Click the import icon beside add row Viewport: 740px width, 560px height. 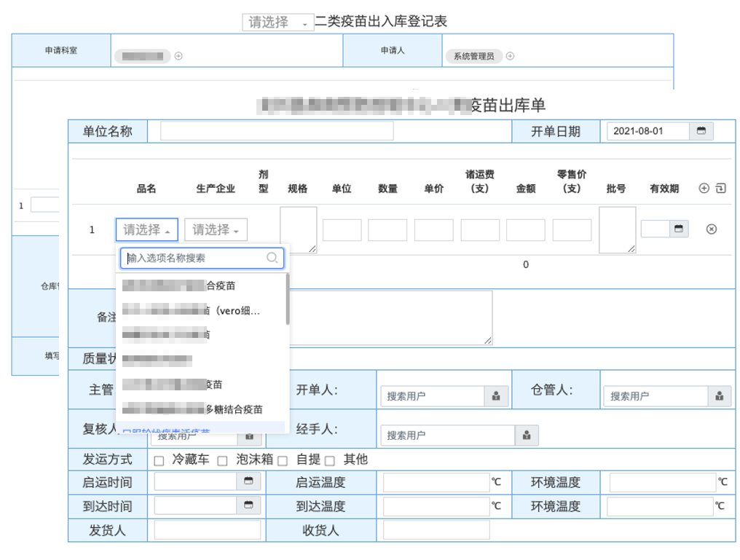[x=721, y=189]
